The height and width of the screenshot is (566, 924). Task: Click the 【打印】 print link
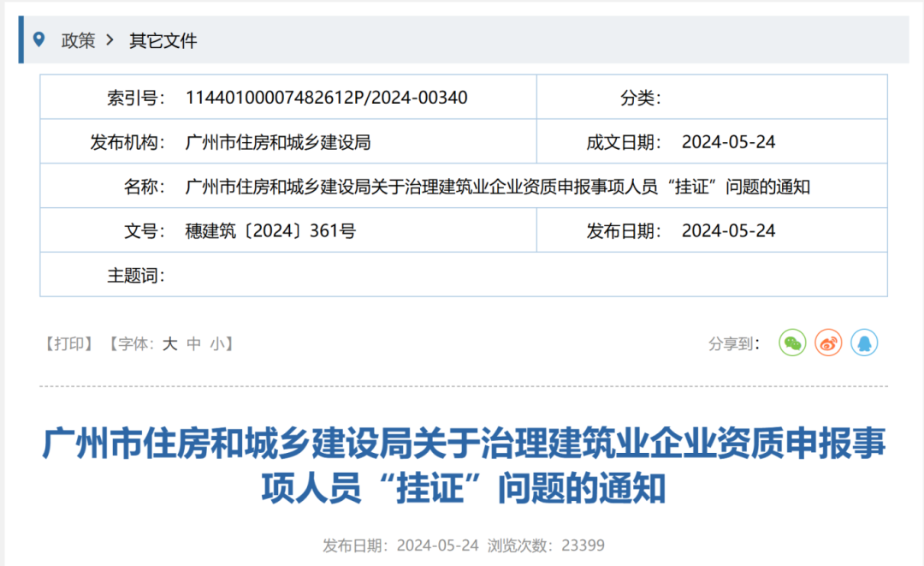click(69, 343)
